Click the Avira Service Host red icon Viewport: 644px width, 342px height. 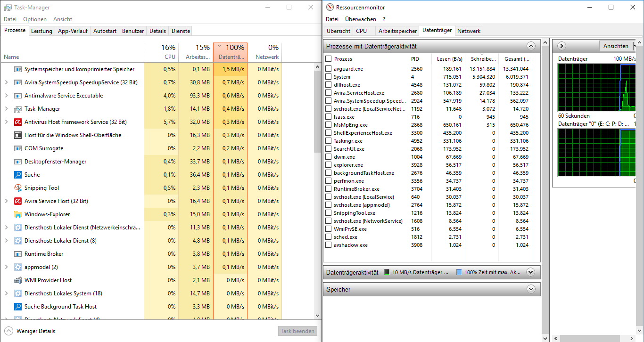pos(18,201)
